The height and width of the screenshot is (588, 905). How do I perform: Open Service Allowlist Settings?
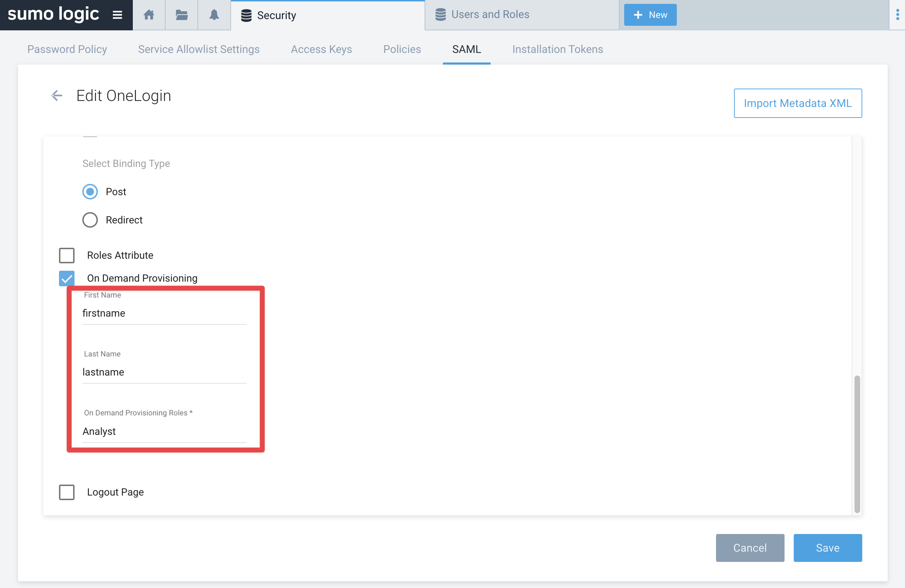pos(199,49)
